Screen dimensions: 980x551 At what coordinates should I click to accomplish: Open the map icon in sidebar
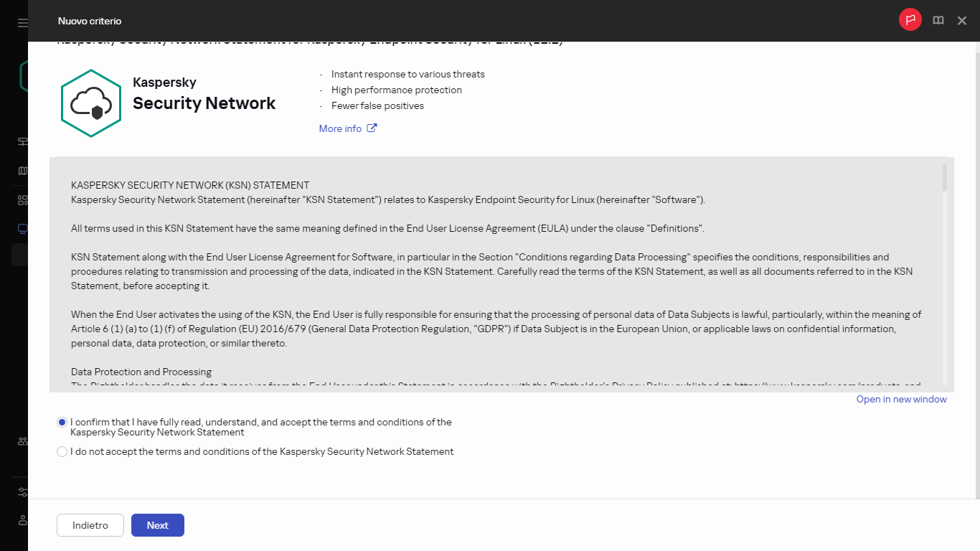(23, 171)
